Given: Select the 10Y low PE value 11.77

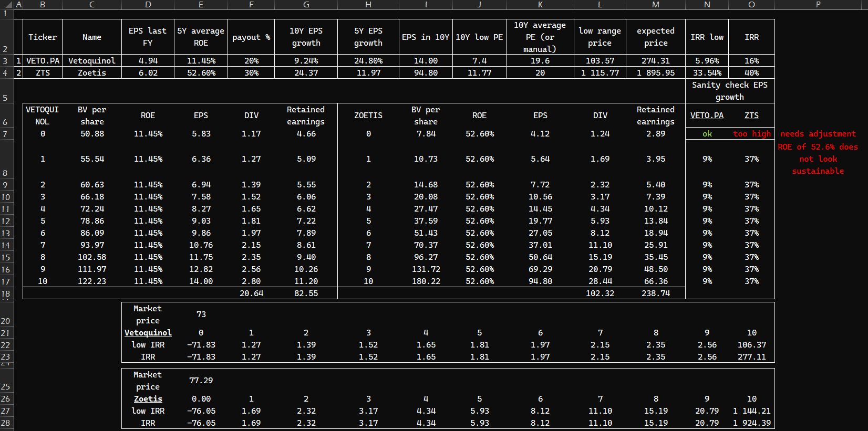Looking at the screenshot, I should coord(479,73).
